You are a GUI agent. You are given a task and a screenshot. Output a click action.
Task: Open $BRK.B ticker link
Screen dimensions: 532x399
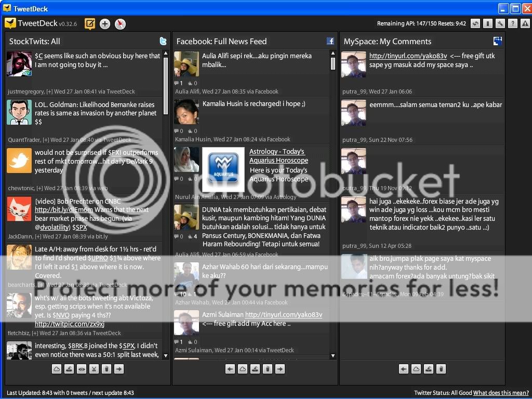[78, 346]
